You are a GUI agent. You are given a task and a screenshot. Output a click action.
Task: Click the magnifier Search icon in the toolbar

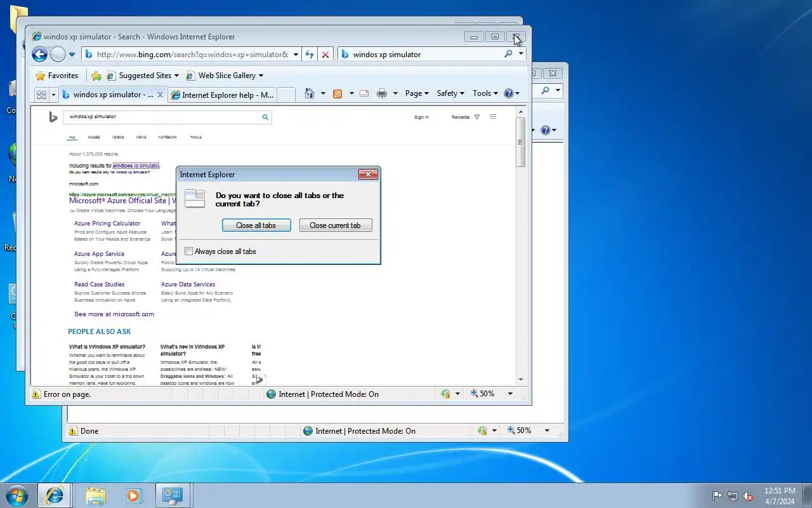[508, 55]
